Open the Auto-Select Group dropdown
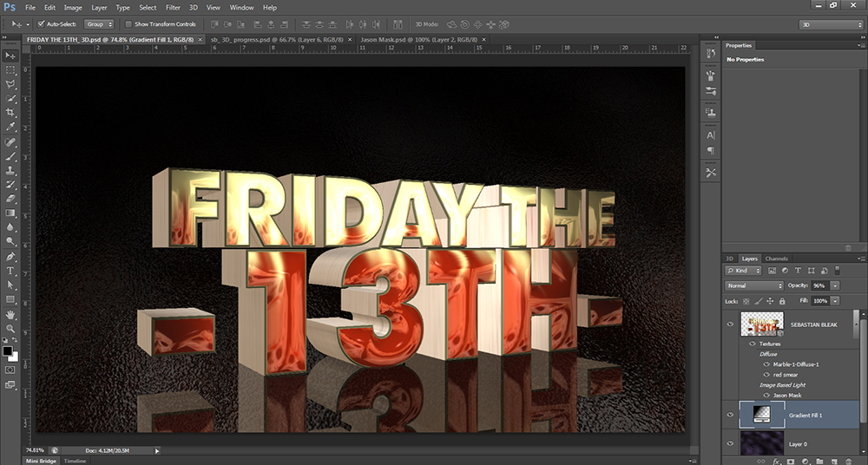Screen dimensions: 868x465 tap(99, 24)
